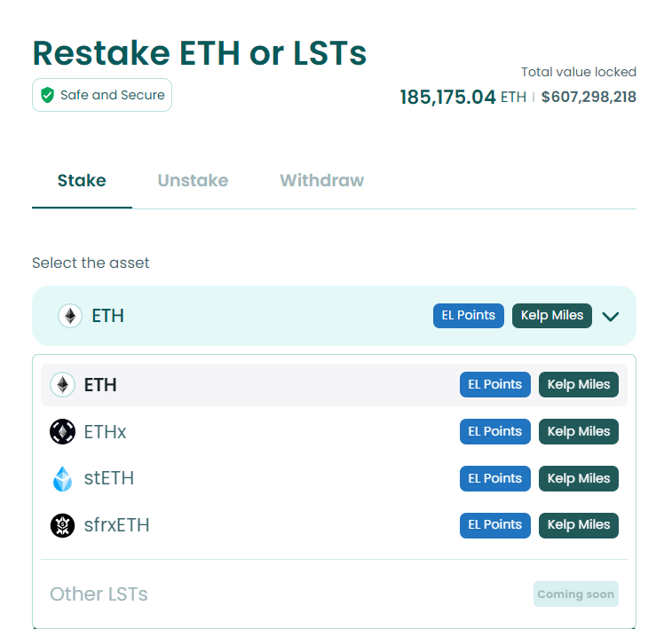672x629 pixels.
Task: Click EL Points badge in ETHx row
Action: pos(495,432)
